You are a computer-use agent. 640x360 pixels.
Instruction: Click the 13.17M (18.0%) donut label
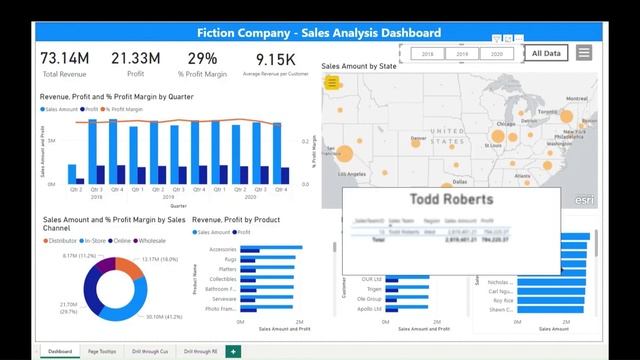160,259
